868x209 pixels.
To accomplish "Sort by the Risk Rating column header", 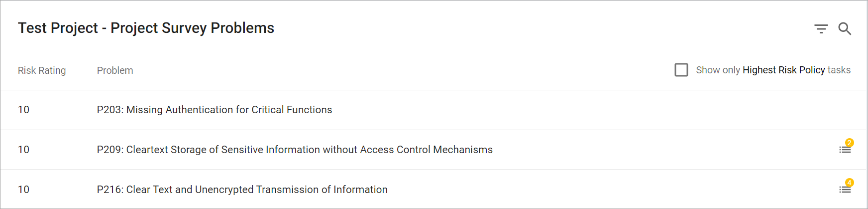I will pyautogui.click(x=42, y=70).
